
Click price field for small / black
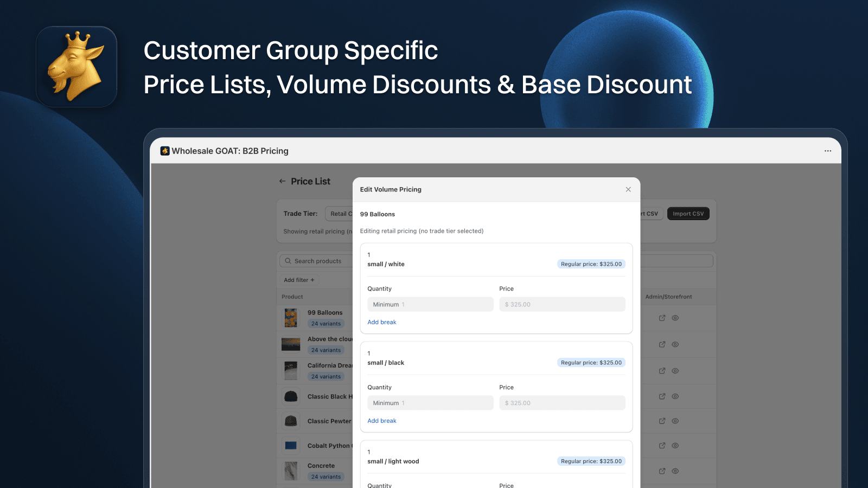562,403
